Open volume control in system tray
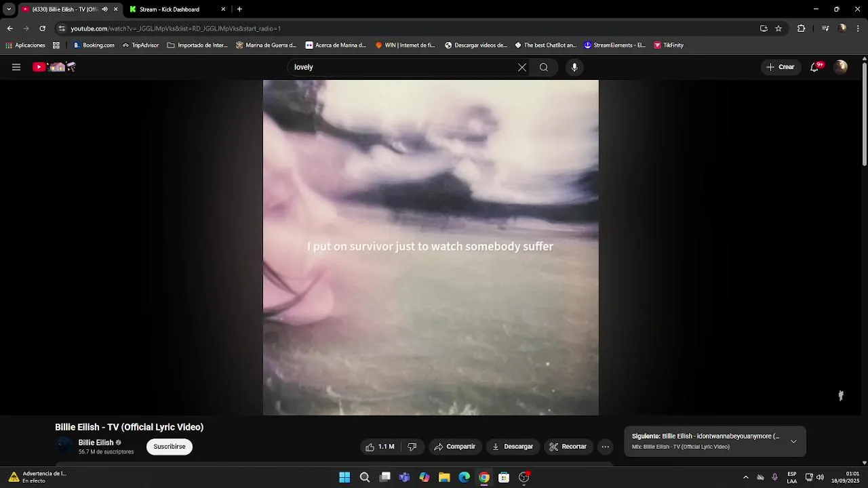The image size is (868, 488). pyautogui.click(x=821, y=478)
